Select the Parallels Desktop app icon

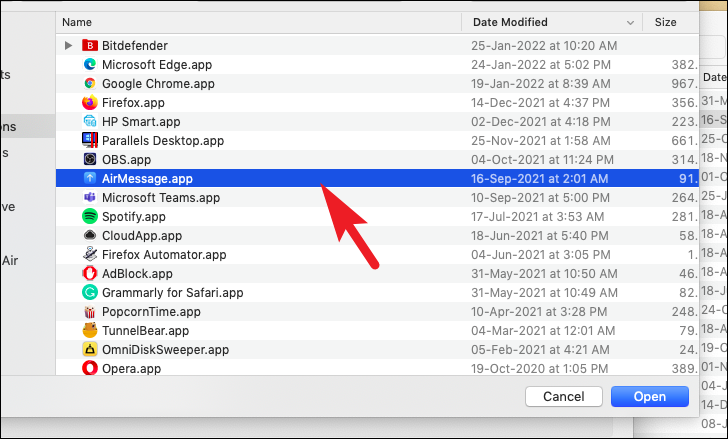pos(90,141)
